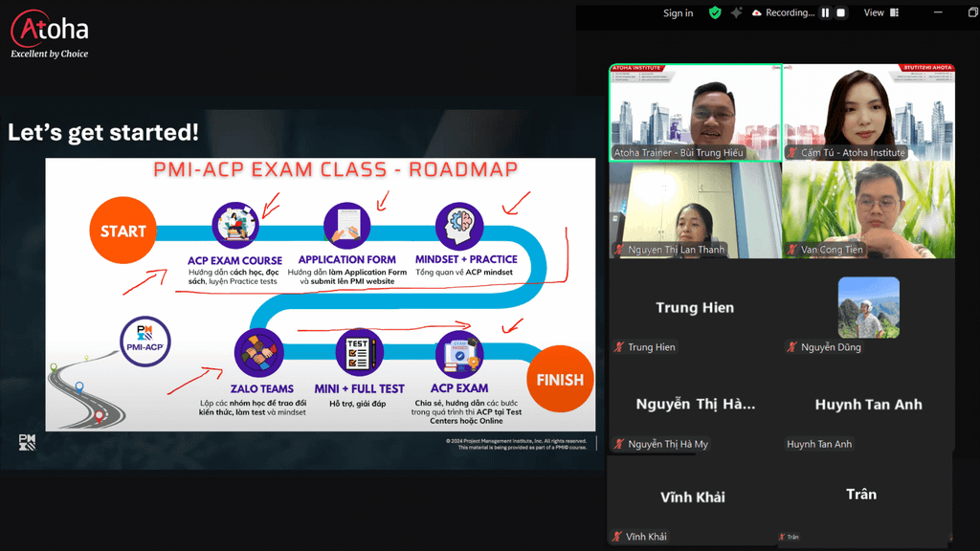Select Van Cong Tien's video tile
The height and width of the screenshot is (551, 980).
869,209
